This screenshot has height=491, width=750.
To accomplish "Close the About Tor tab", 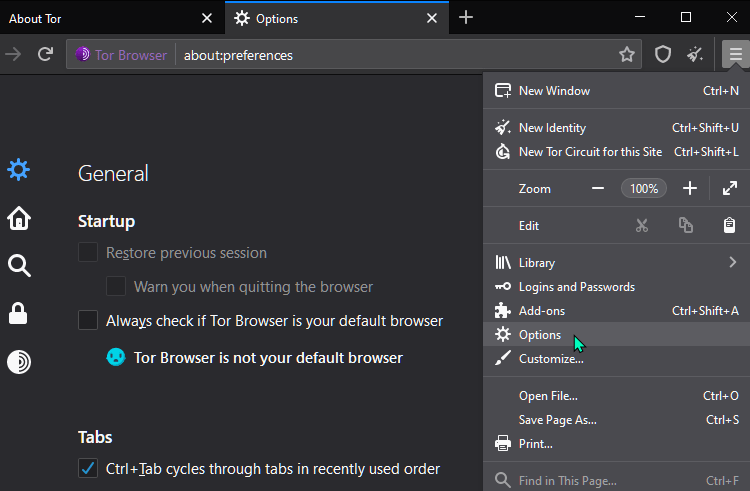I will (x=207, y=18).
